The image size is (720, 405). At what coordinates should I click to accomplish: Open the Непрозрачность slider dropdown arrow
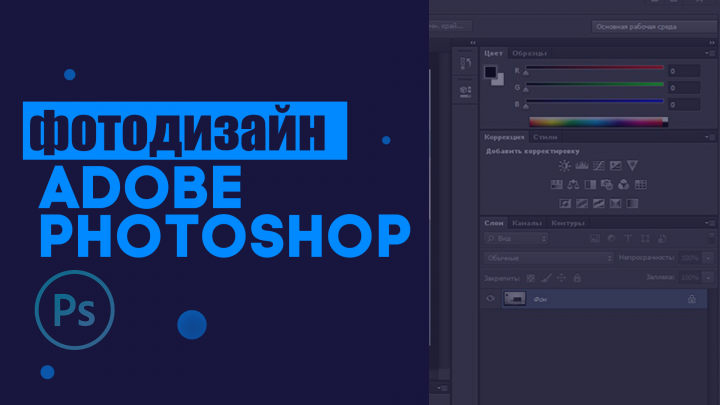click(709, 258)
